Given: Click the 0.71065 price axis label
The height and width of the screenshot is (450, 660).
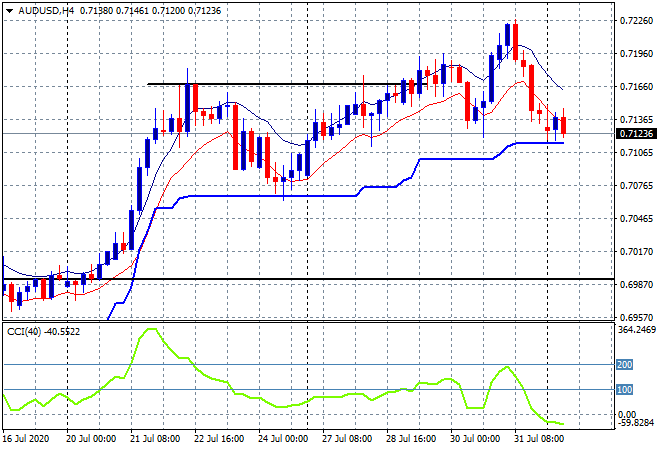Looking at the screenshot, I should coord(636,152).
